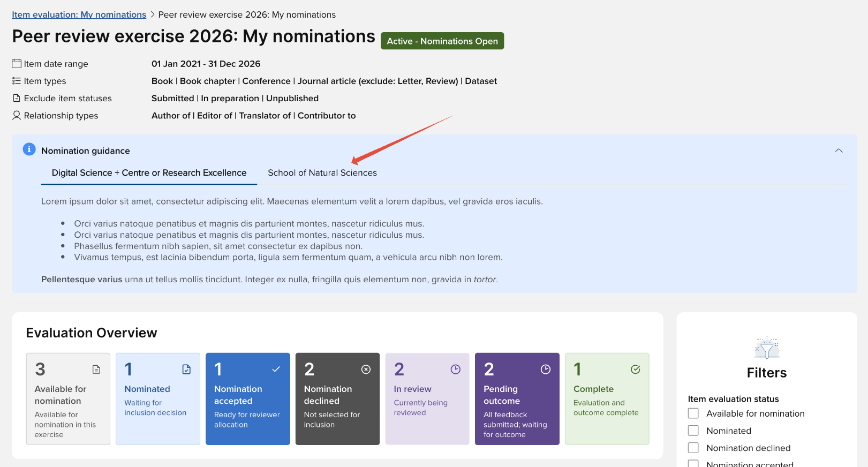Click the Filters funnel icon
Image resolution: width=868 pixels, height=467 pixels.
[x=767, y=348]
